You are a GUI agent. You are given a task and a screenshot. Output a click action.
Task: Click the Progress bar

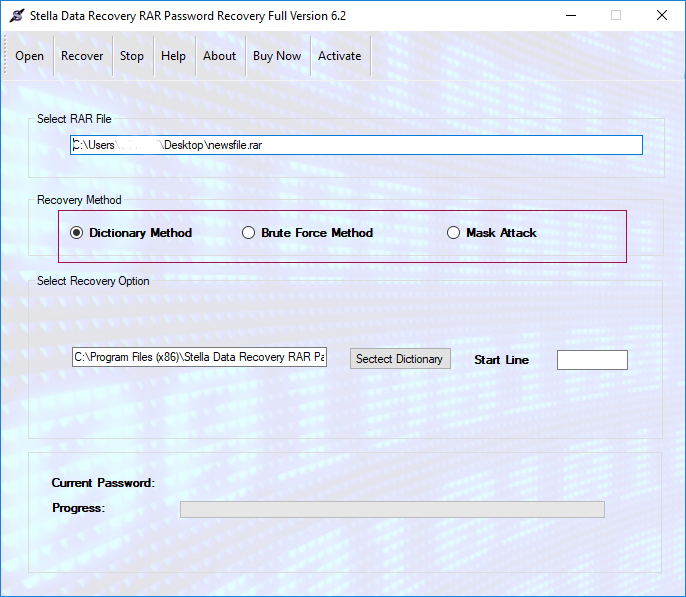point(392,509)
